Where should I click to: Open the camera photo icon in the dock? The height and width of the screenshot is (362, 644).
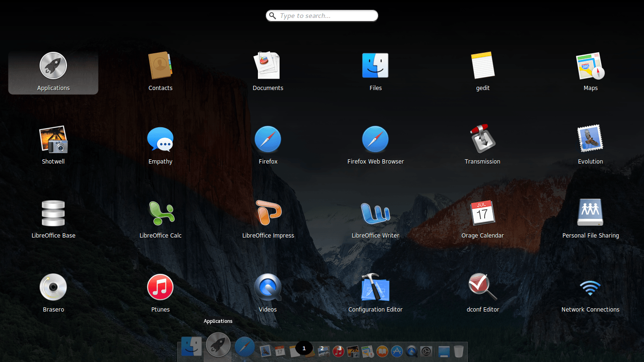coord(353,351)
